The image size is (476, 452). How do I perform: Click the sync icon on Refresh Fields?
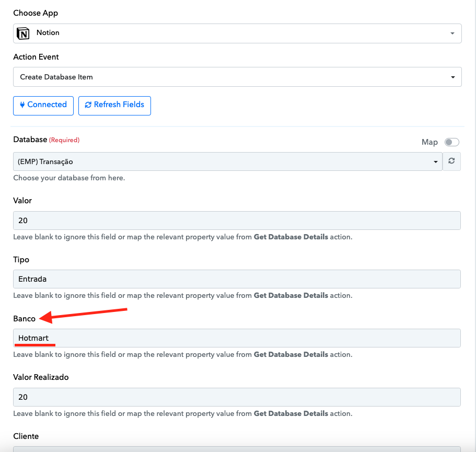[88, 105]
